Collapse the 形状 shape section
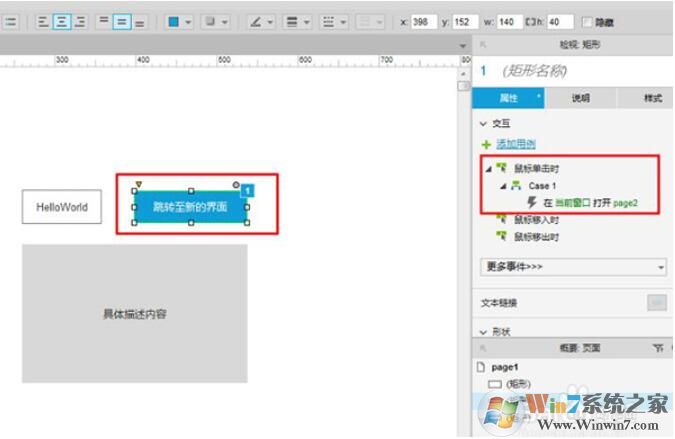 [x=483, y=332]
